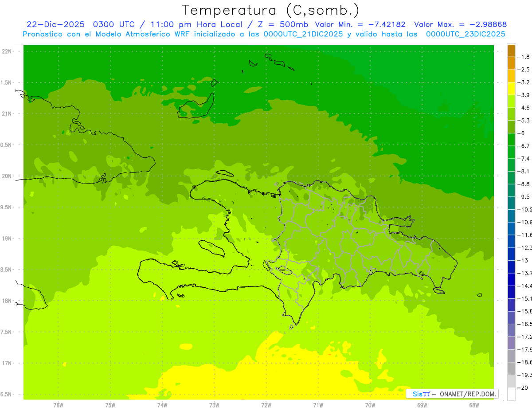Screen dimensions: 532x411
Task: Click the '19N' latitude label
Action: 7,239
